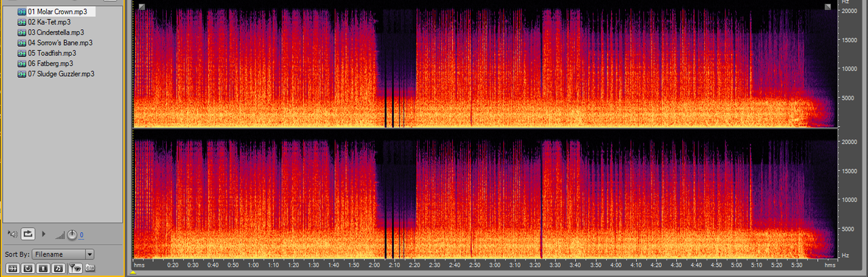Adjust the preview volume knob
Image resolution: width=868 pixels, height=277 pixels.
pyautogui.click(x=72, y=235)
